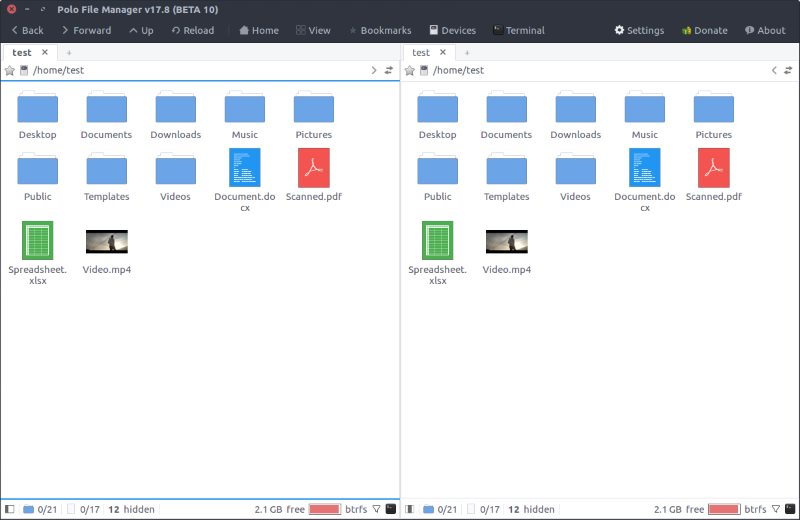Click the red disk usage bar in left pane
Screen dimensions: 800x520
coord(325,509)
